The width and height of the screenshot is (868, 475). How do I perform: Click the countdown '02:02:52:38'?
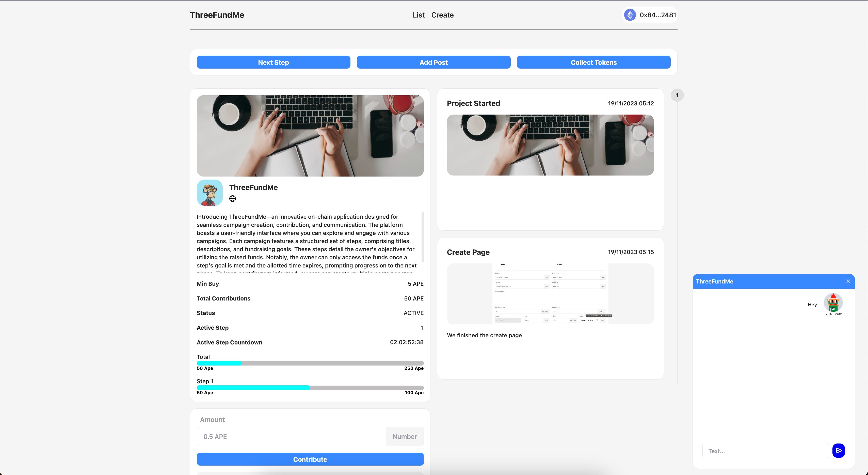point(407,342)
